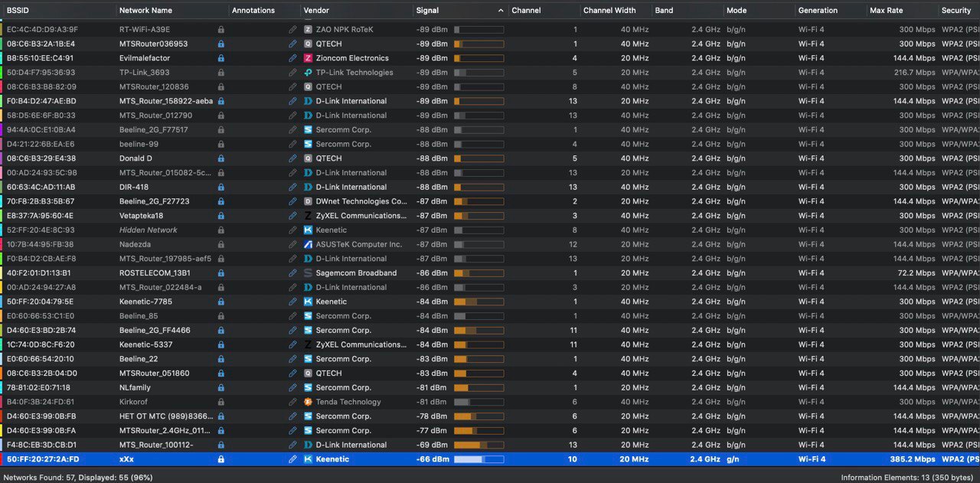
Task: Select the beeline-99 network row name
Action: (x=139, y=144)
